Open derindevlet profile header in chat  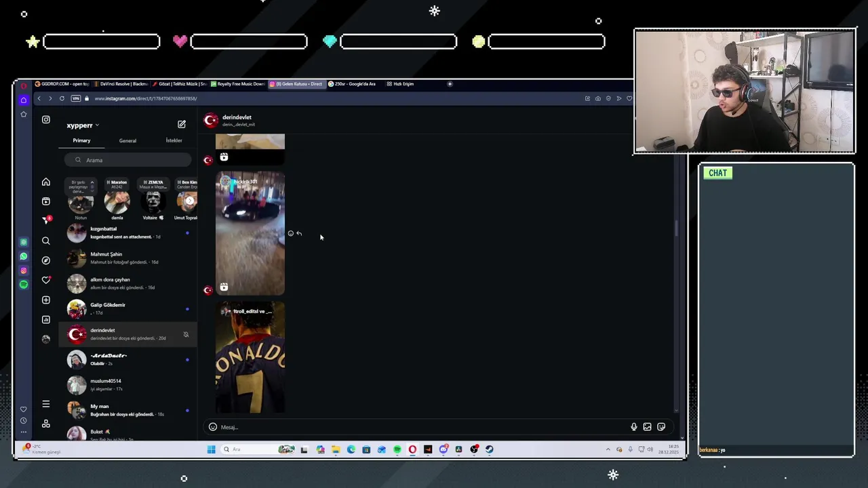[x=229, y=121]
